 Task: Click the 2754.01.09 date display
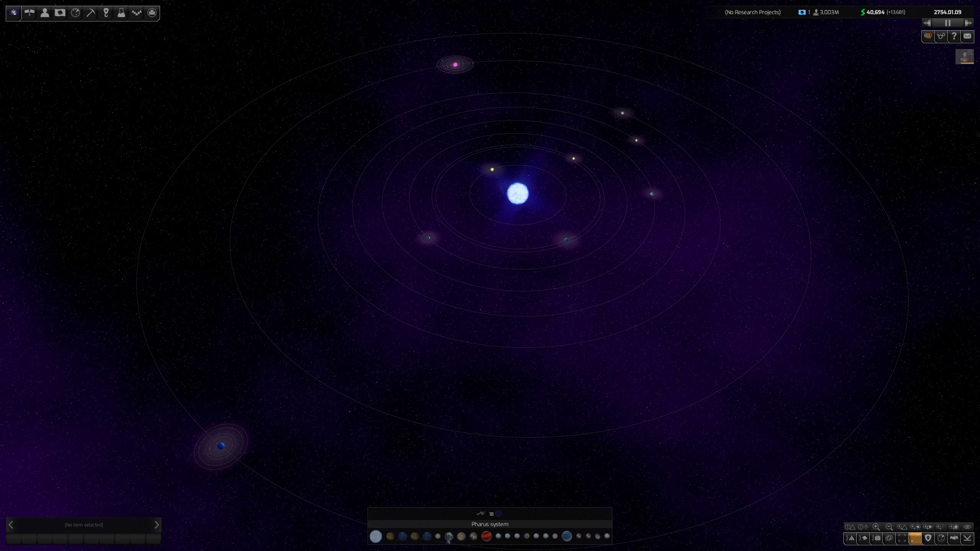(x=947, y=12)
